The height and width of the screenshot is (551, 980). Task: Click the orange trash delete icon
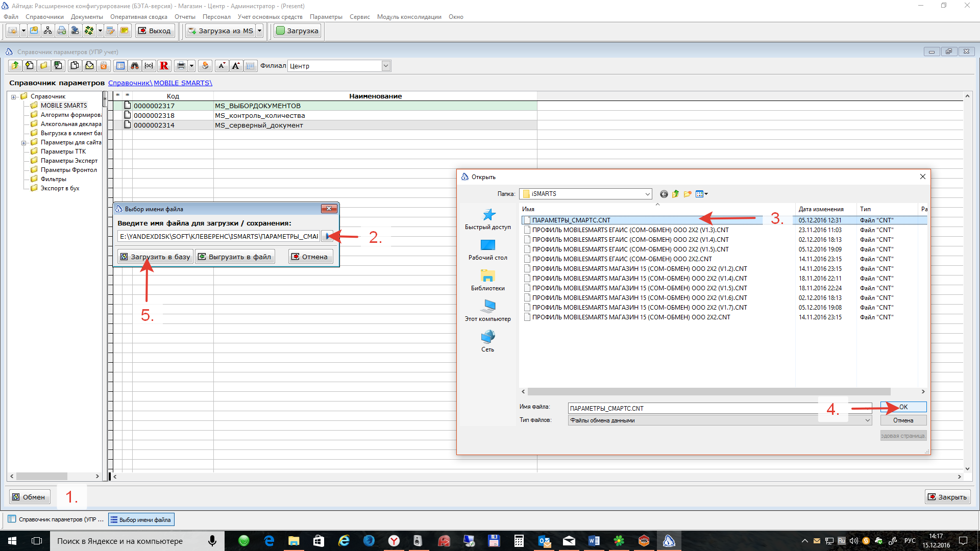pos(104,65)
